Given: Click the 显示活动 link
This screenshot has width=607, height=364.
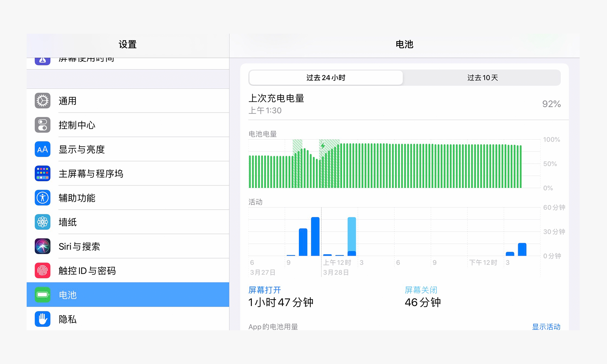Looking at the screenshot, I should (546, 327).
